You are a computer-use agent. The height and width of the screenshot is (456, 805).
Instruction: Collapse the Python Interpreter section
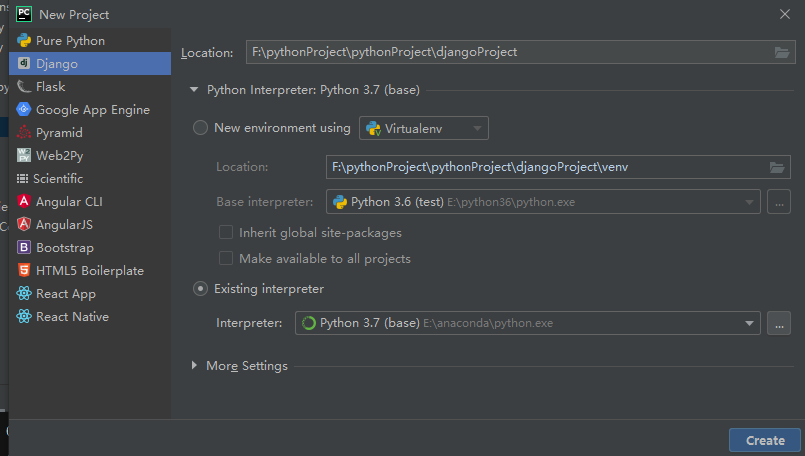click(x=194, y=89)
